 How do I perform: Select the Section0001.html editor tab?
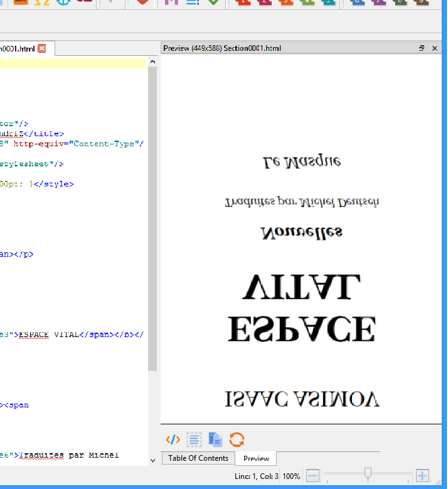17,48
